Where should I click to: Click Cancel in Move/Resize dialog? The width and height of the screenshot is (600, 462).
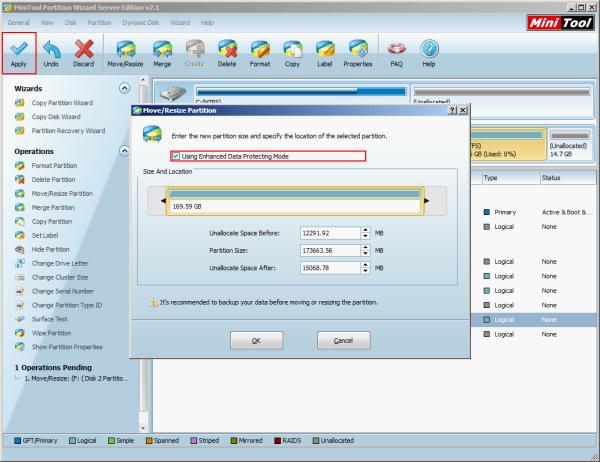pyautogui.click(x=344, y=340)
